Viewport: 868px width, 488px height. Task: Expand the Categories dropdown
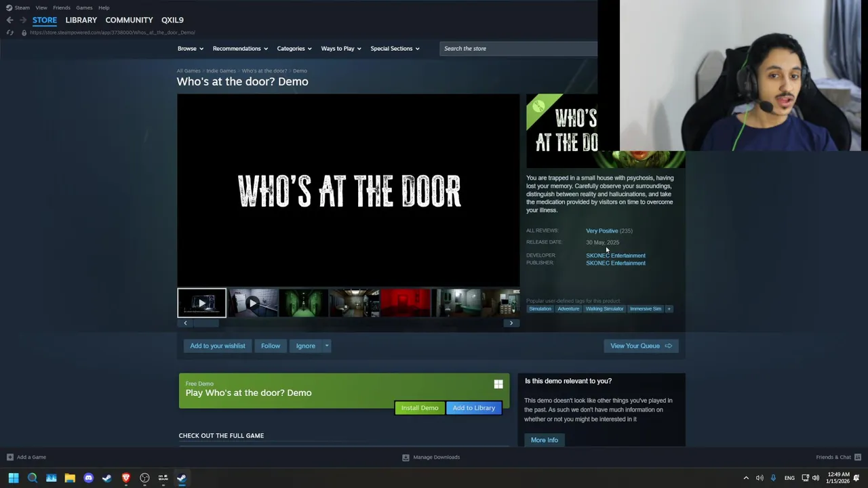(x=294, y=48)
